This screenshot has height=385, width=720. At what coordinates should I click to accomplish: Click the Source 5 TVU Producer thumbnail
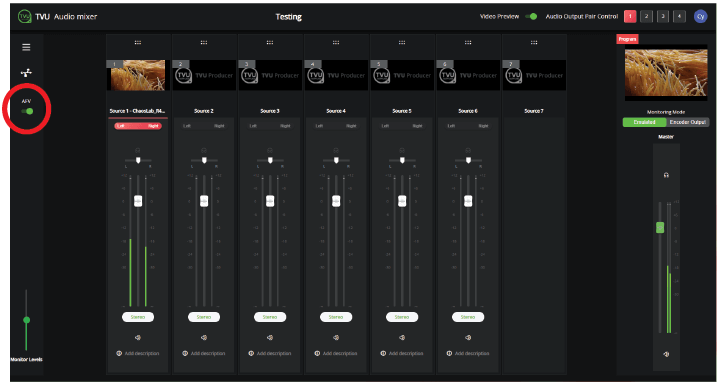(x=402, y=75)
